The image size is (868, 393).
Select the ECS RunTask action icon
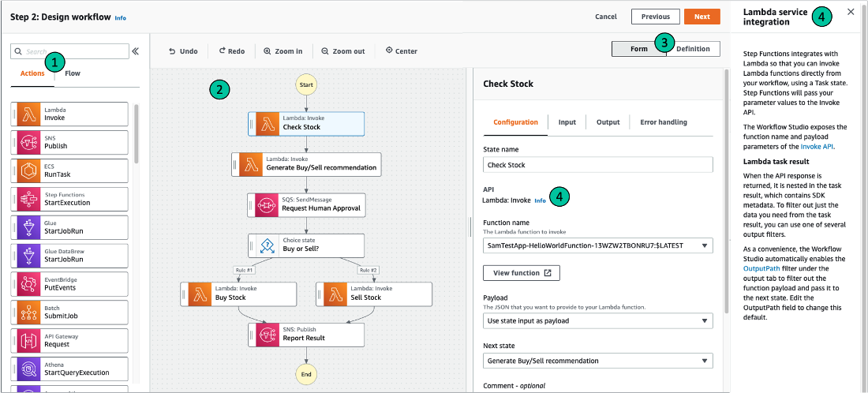click(28, 170)
